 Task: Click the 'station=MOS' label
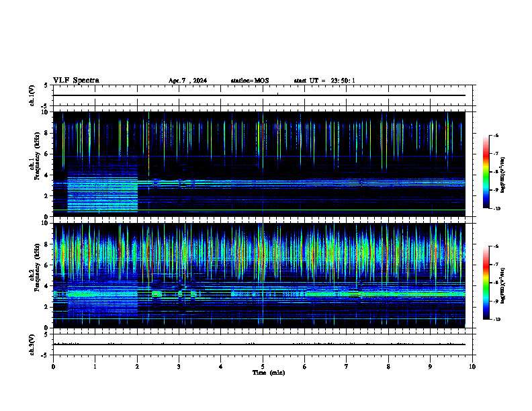(x=250, y=81)
